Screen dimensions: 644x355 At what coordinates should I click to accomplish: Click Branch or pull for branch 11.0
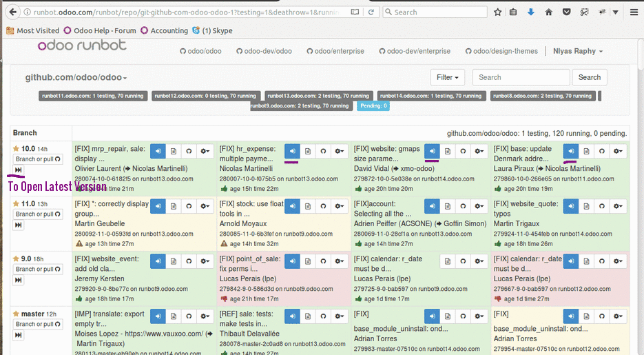tap(38, 214)
